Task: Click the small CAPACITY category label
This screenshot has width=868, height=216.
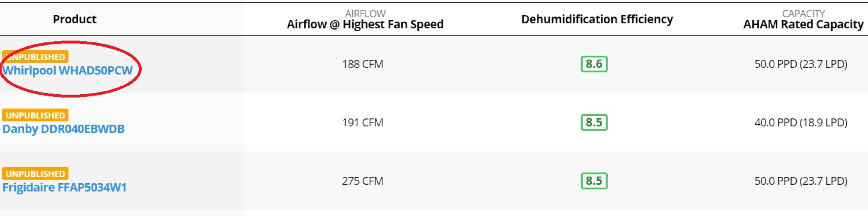Action: coord(803,14)
